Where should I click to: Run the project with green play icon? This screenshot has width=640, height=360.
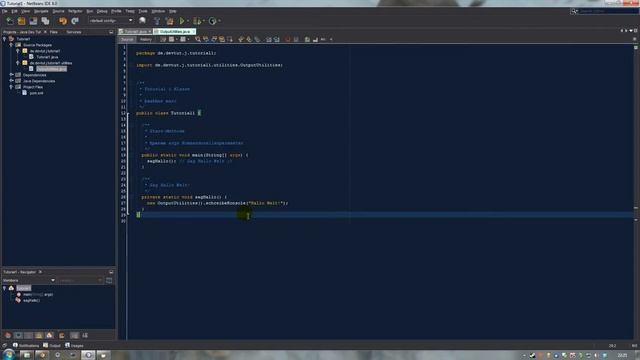point(182,21)
